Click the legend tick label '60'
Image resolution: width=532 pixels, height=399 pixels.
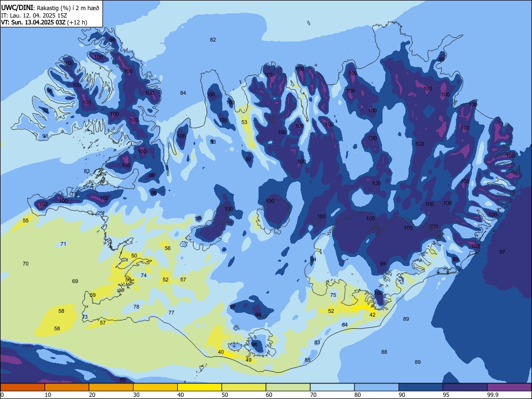click(269, 395)
